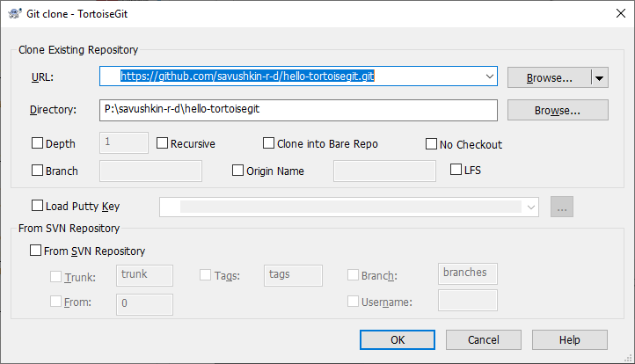Check the disabled Tags checkbox
635x364 pixels.
click(205, 275)
